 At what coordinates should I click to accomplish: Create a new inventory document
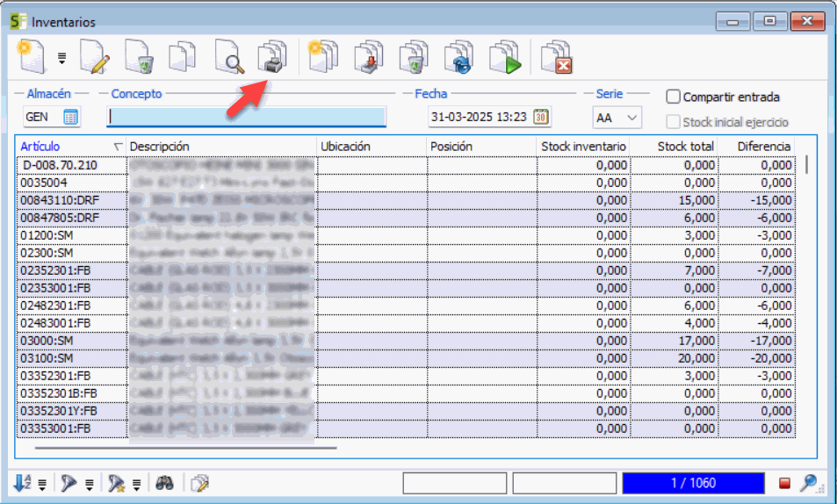(x=31, y=56)
